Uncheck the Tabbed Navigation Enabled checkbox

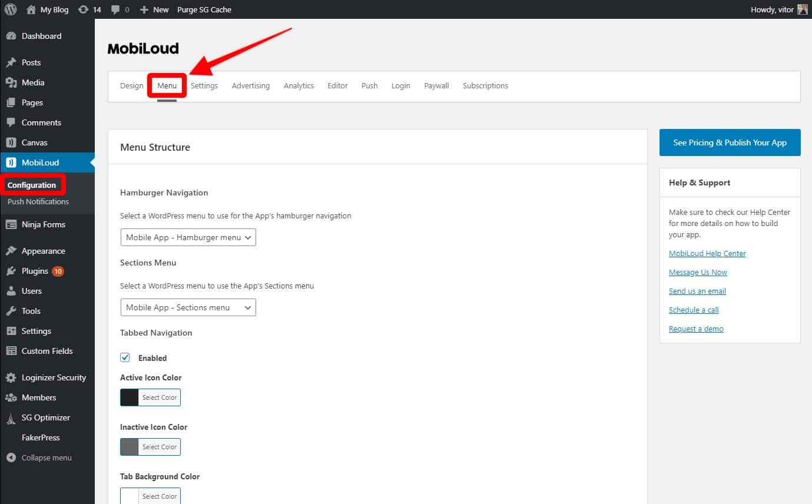click(x=125, y=357)
